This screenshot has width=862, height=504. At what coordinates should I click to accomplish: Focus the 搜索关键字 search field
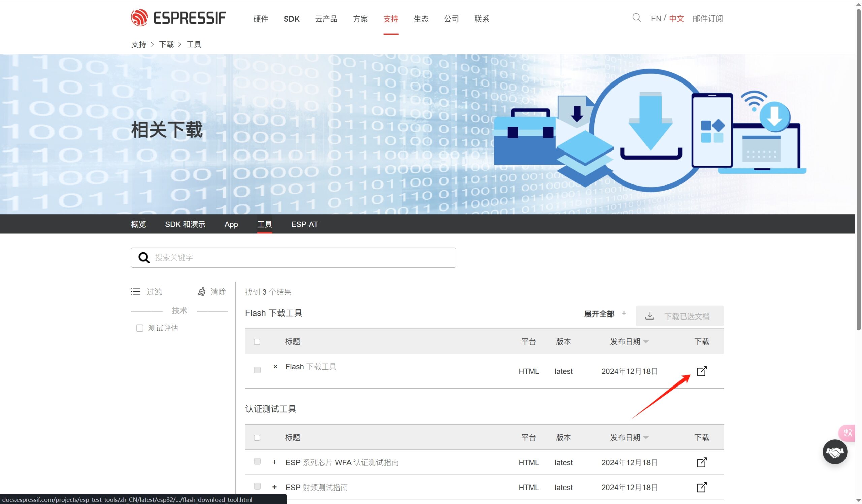pos(293,258)
